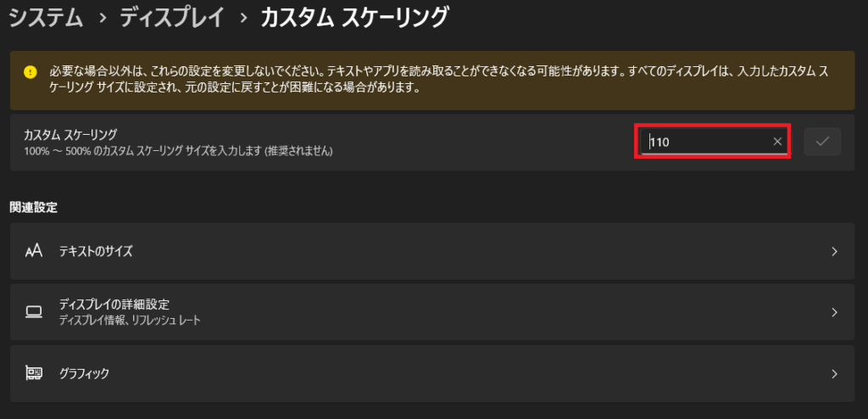Clear the scaling field with the X icon

pyautogui.click(x=777, y=142)
